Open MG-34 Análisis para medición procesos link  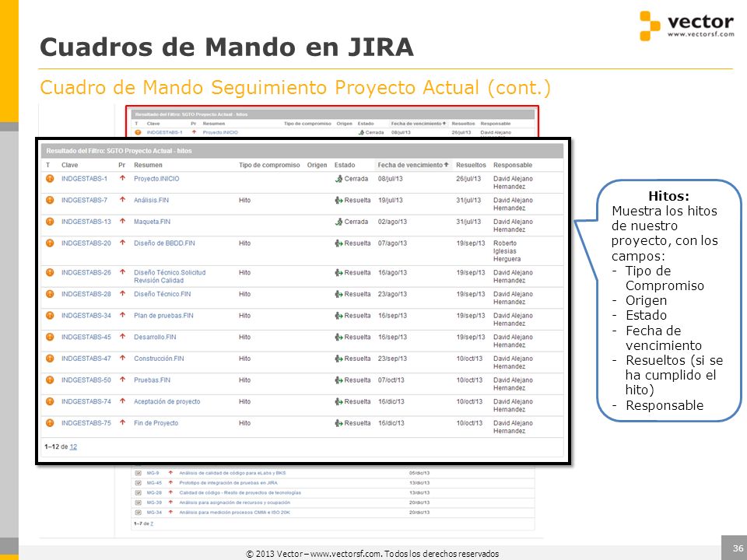click(234, 513)
